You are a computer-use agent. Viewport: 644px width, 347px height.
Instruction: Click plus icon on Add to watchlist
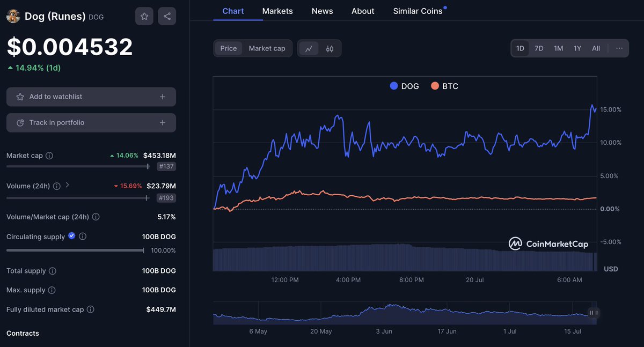[x=163, y=97]
